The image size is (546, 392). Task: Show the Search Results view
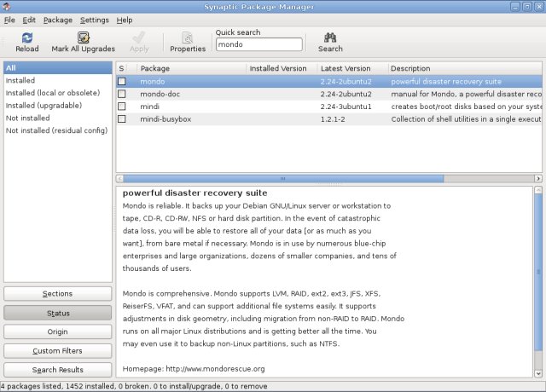57,370
